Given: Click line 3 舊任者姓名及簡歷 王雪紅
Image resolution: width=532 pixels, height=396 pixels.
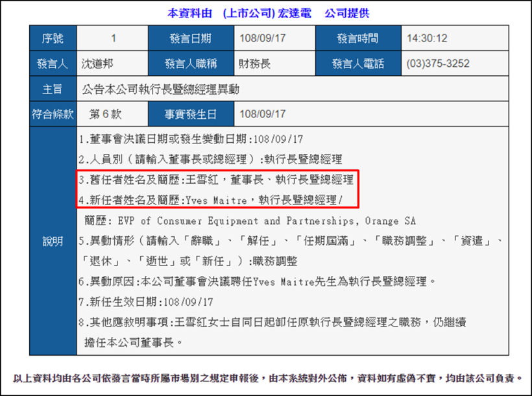Looking at the screenshot, I should point(216,180).
